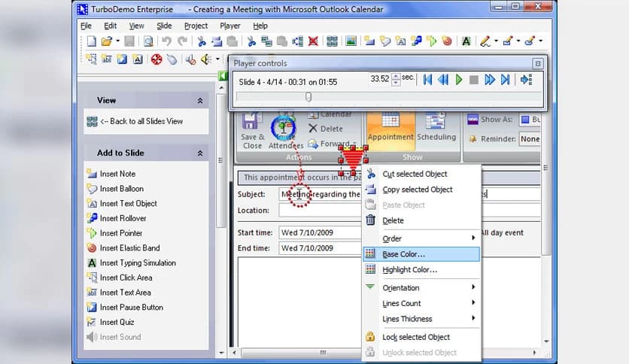Click the Copy object toolbar icon next to first scissors

tap(217, 41)
